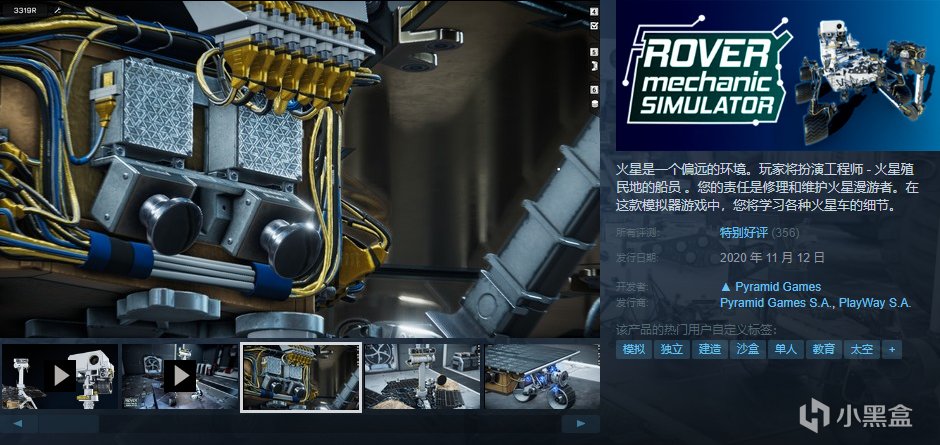This screenshot has width=940, height=445.
Task: Click the Rover Mechanic Simulator header image
Action: (x=778, y=76)
